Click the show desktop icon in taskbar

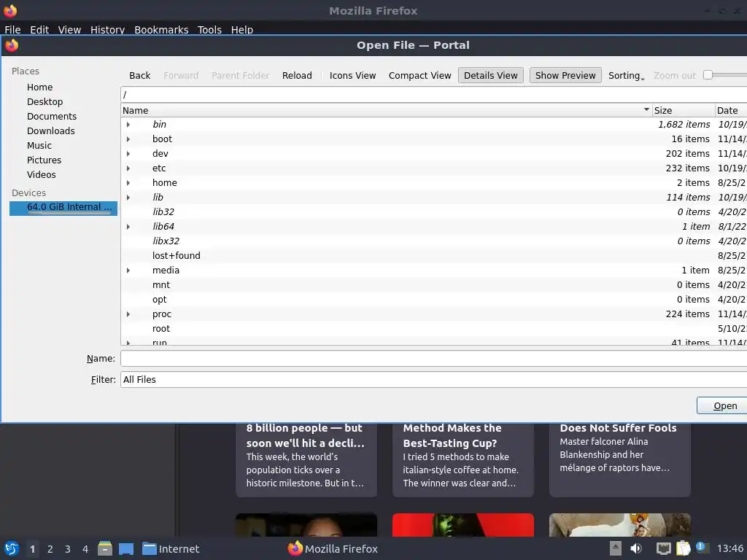(x=126, y=549)
